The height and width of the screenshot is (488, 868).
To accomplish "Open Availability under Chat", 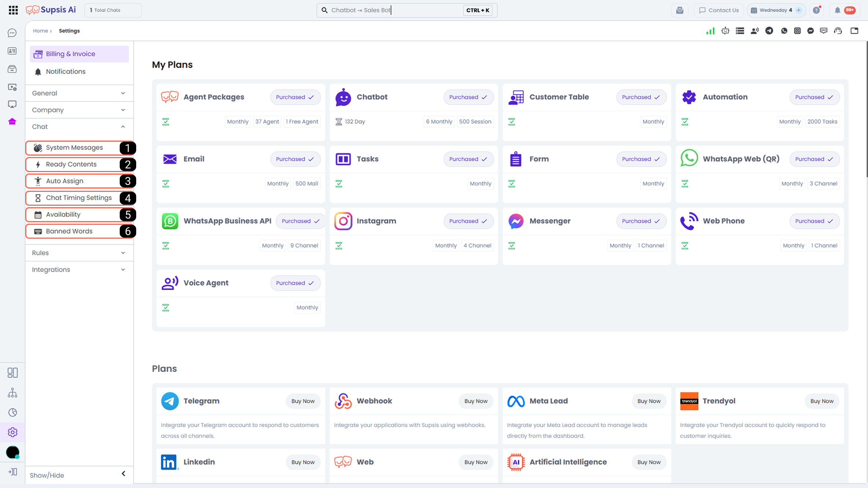I will tap(79, 215).
